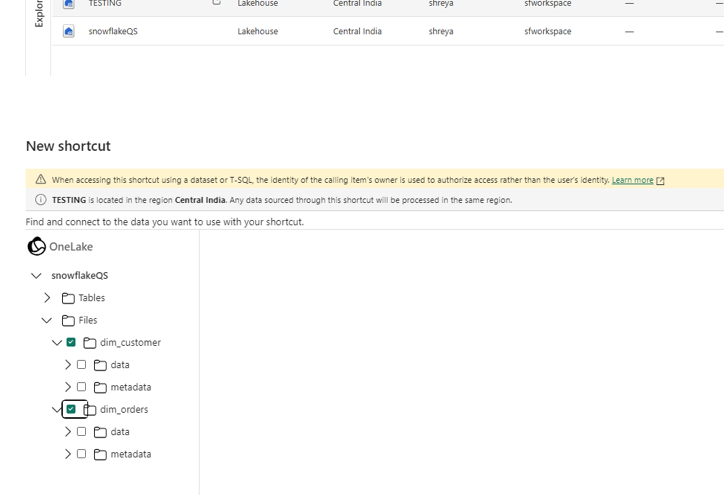The image size is (724, 495).
Task: Click the info circle icon beside TESTING
Action: (x=41, y=200)
